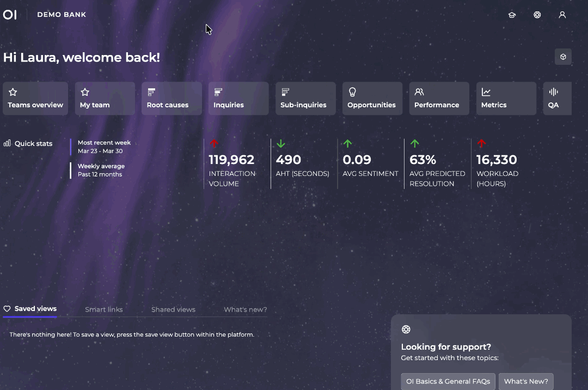
Task: Click the people icon on Performance
Action: click(419, 92)
